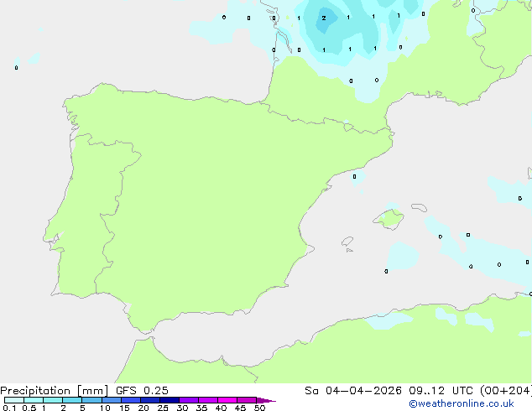Click the Ibiza island outline
Image resolution: width=532 pixels, height=411 pixels.
coord(347,242)
